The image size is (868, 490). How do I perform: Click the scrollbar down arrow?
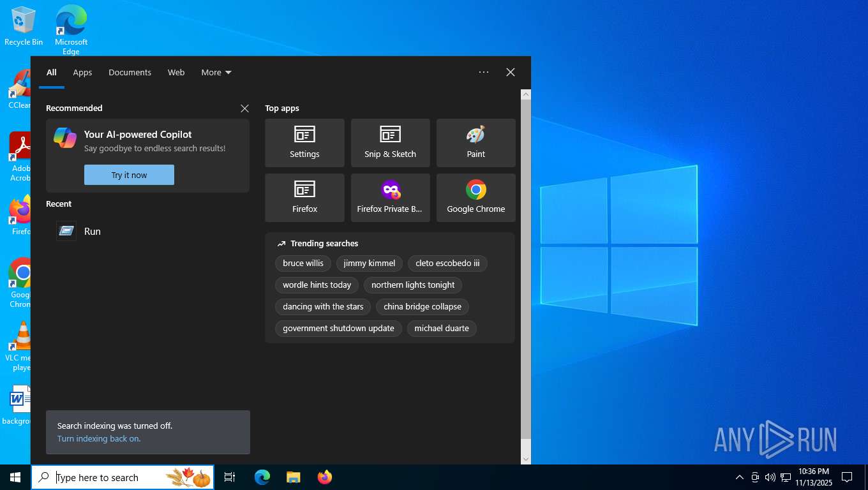point(526,459)
